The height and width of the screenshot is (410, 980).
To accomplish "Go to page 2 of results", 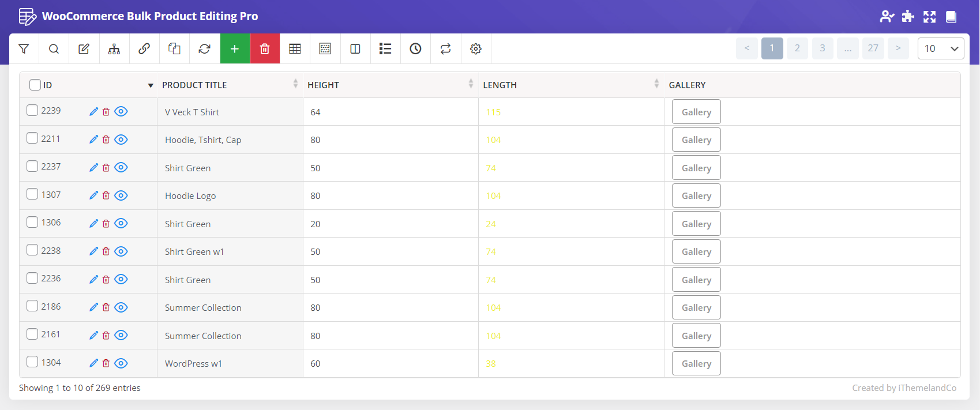I will pyautogui.click(x=797, y=48).
